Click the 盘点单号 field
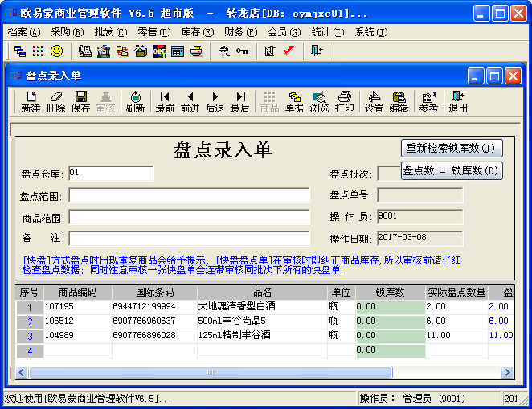This screenshot has width=532, height=409. point(420,196)
